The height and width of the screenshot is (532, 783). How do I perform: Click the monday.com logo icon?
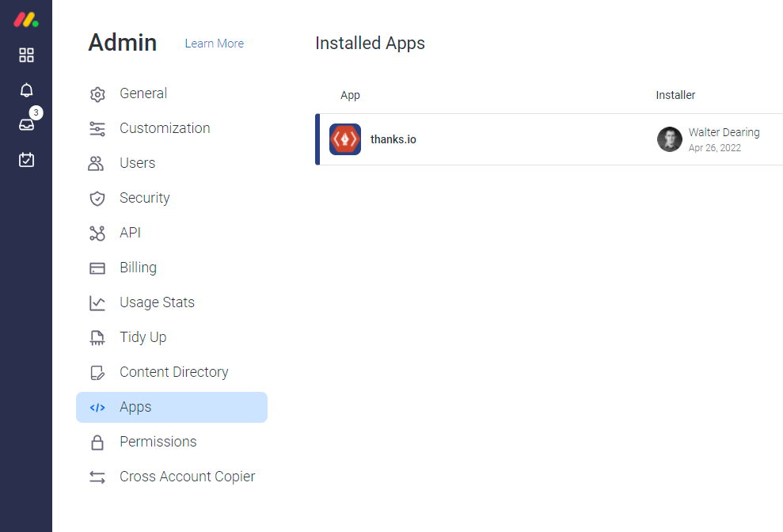(26, 20)
